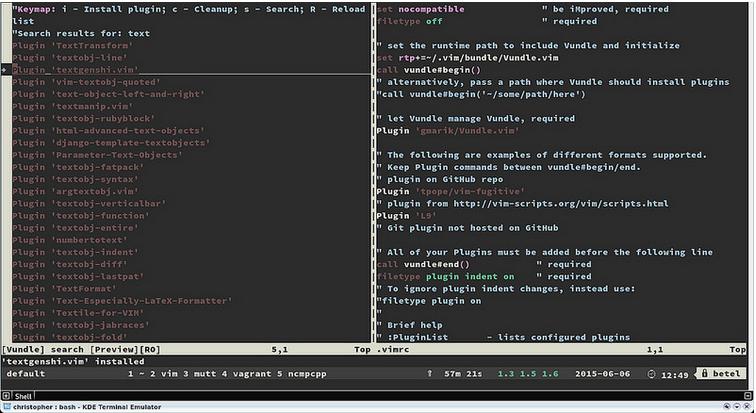This screenshot has height=413, width=756.
Task: Click Plugin 'textobj-entire' line
Action: 75,228
